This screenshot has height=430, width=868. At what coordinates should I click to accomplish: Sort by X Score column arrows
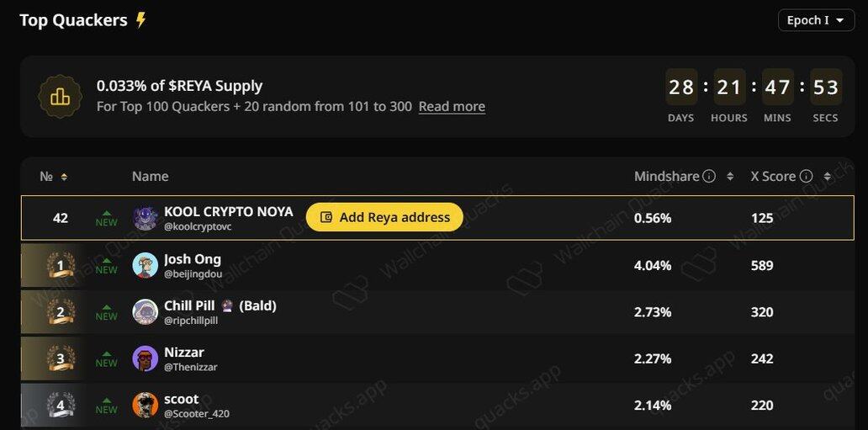pyautogui.click(x=827, y=177)
